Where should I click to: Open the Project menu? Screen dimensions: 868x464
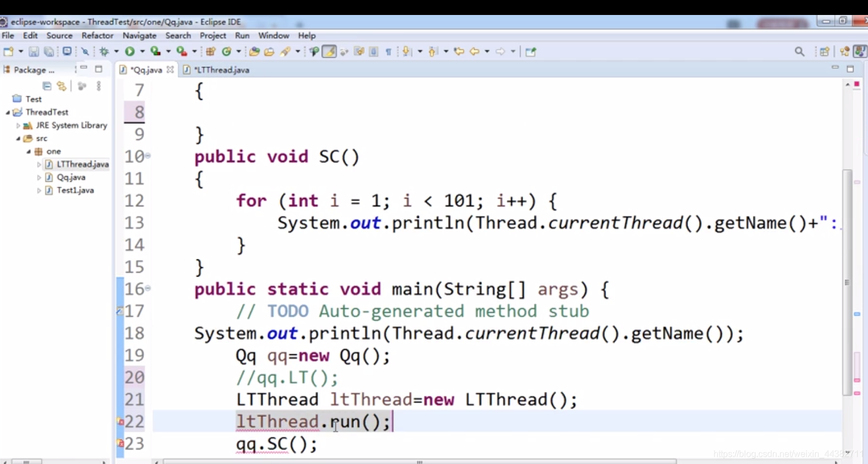(213, 35)
